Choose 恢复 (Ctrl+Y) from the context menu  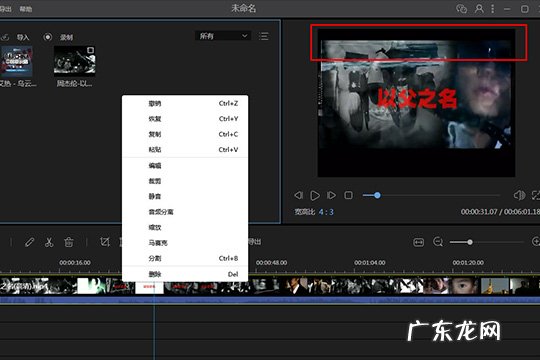point(185,119)
